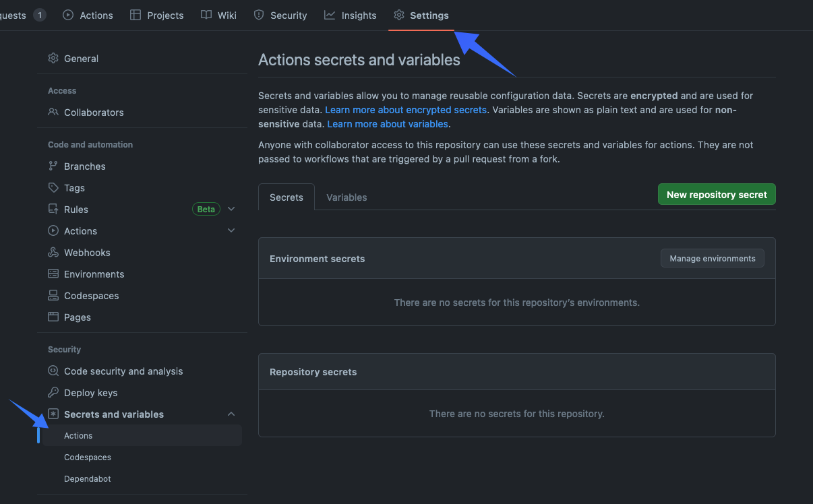Click the Manage environments button

tap(712, 259)
